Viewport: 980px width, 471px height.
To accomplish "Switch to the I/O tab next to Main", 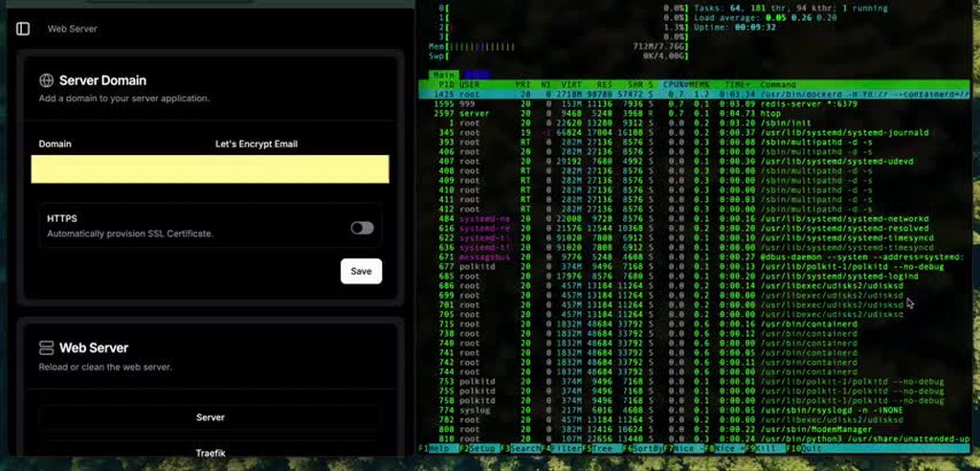I will tap(476, 74).
